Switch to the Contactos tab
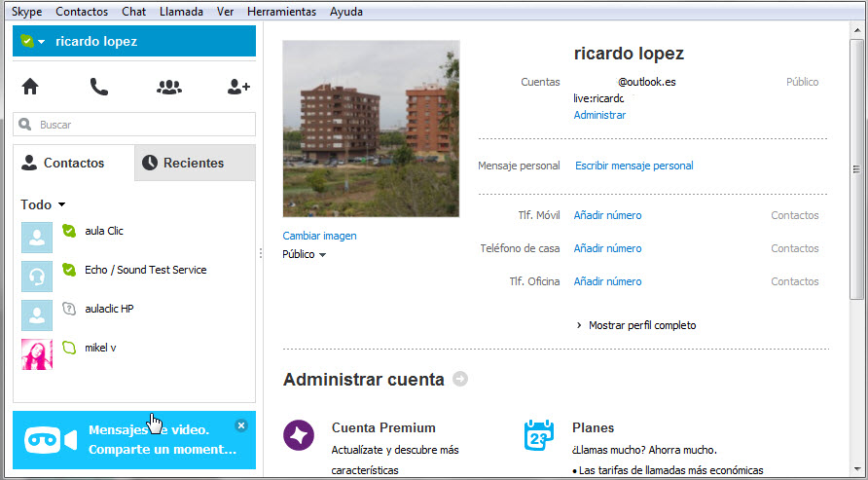This screenshot has width=868, height=480. tap(74, 163)
